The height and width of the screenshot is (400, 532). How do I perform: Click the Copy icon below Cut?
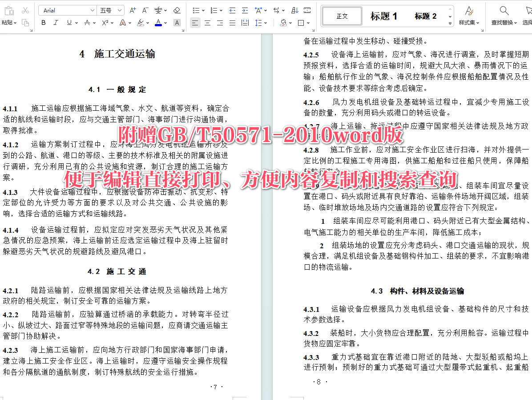coord(26,23)
